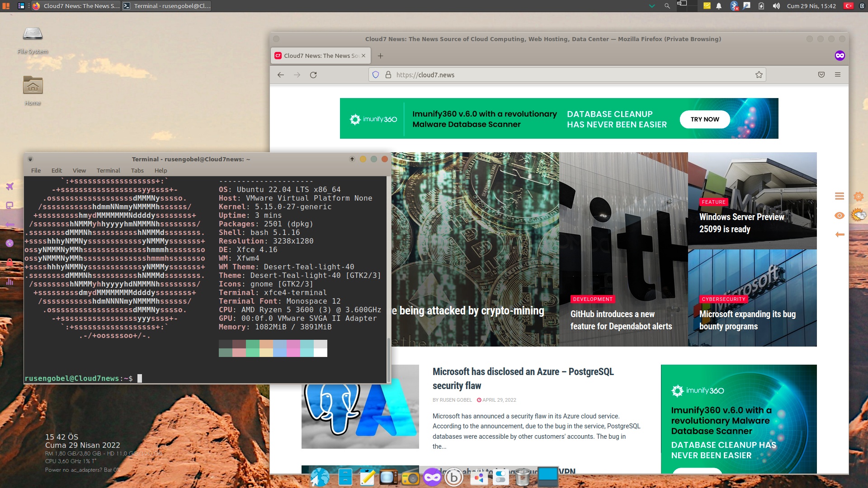Open the File menu in Terminal
868x488 pixels.
[x=36, y=170]
